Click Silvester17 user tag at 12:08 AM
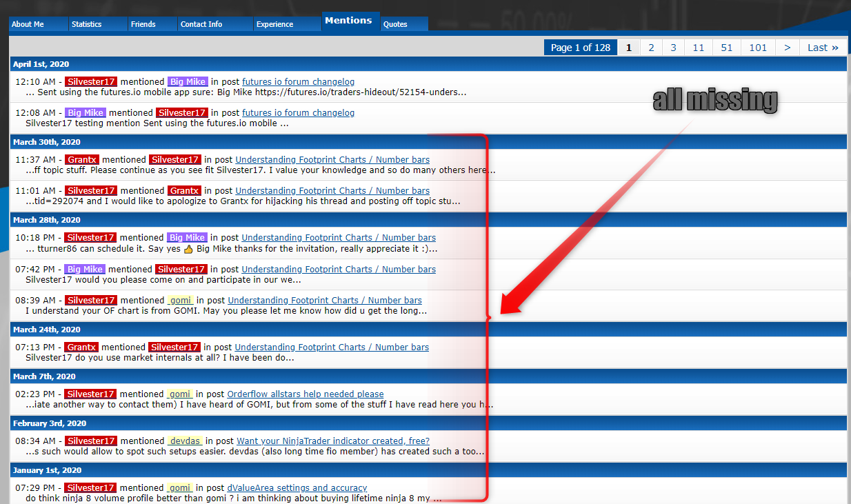Screen dimensions: 851x504 181,112
